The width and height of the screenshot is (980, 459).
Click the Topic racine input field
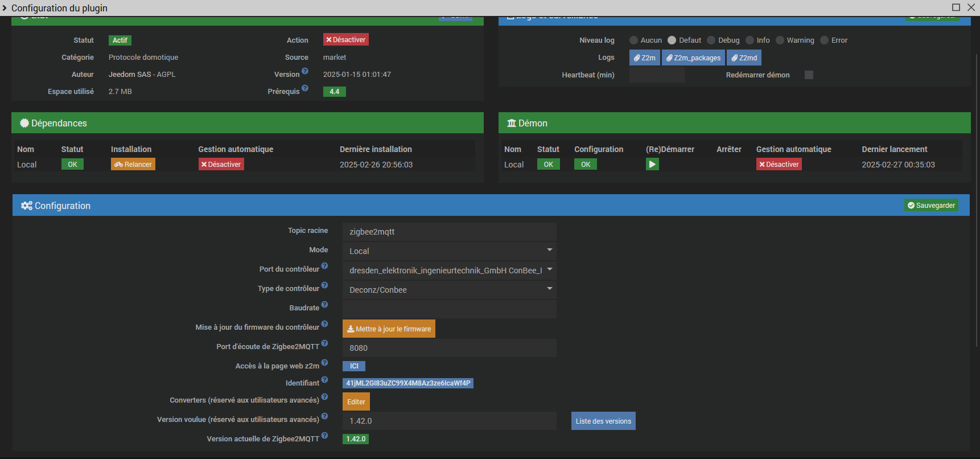click(x=449, y=232)
